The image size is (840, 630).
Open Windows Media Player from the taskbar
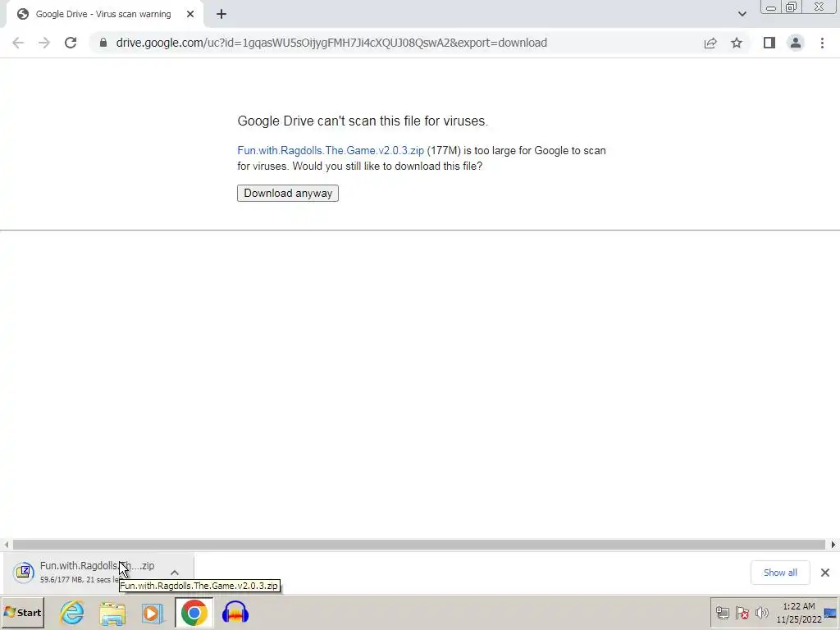click(x=153, y=613)
